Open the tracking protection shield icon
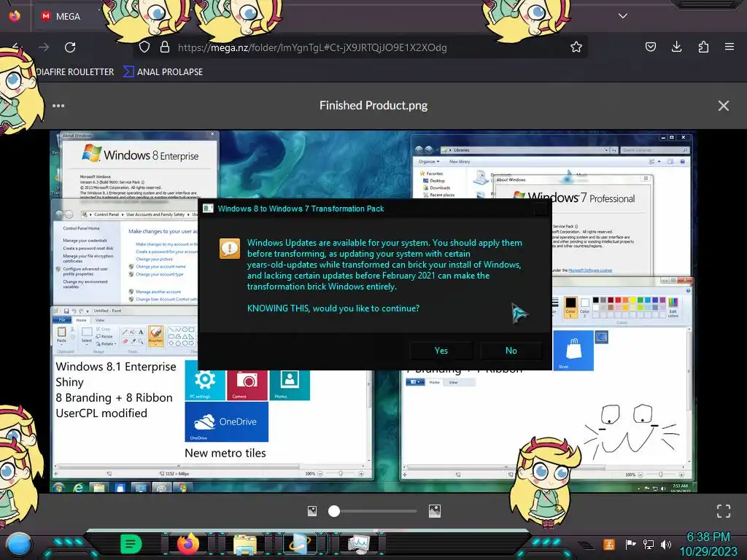The image size is (747, 560). [144, 47]
